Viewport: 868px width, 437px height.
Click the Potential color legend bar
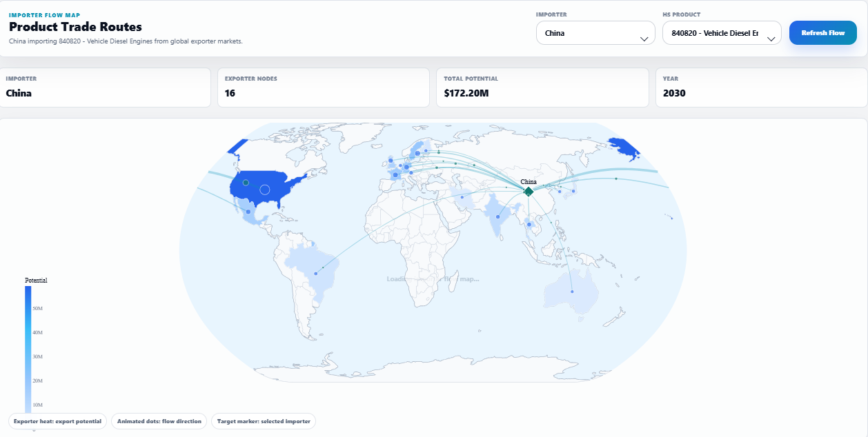click(28, 349)
